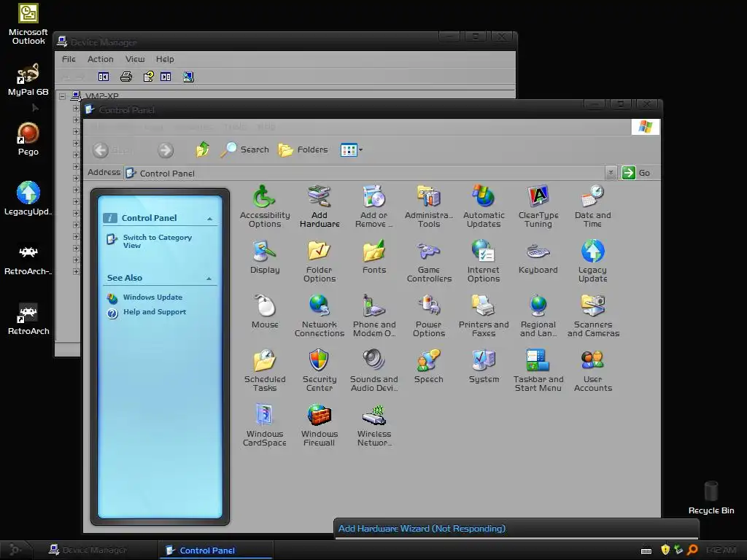Click Device Manager print toolbar icon

coord(126,77)
